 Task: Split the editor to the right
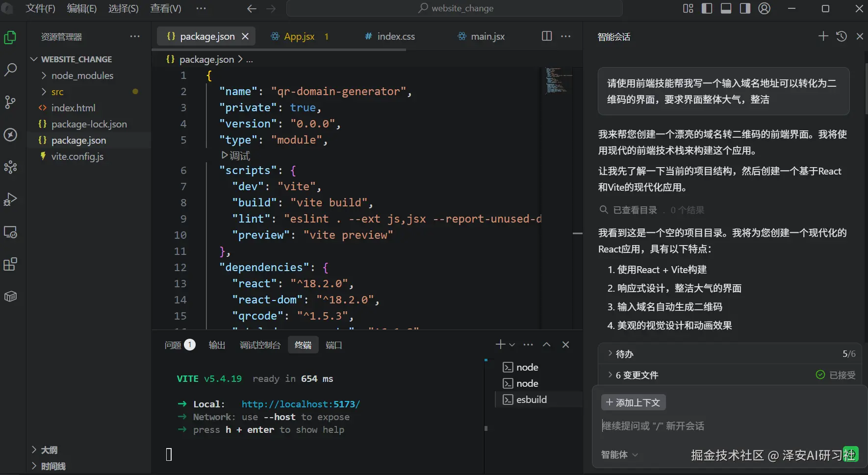pos(547,36)
